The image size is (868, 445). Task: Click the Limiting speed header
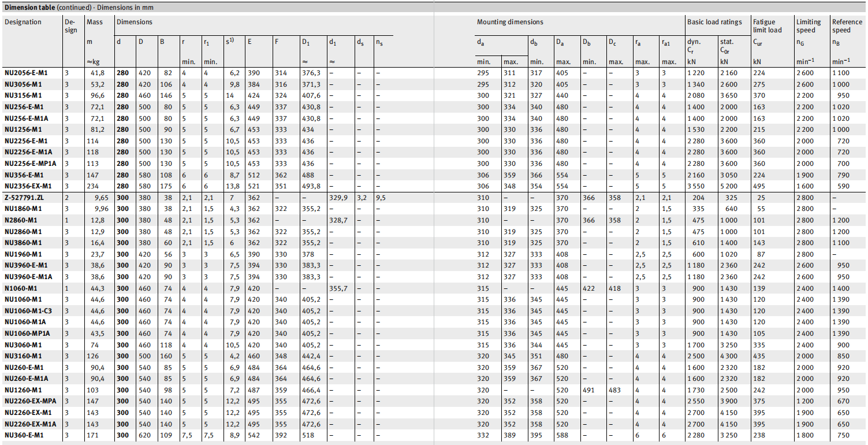[x=809, y=26]
